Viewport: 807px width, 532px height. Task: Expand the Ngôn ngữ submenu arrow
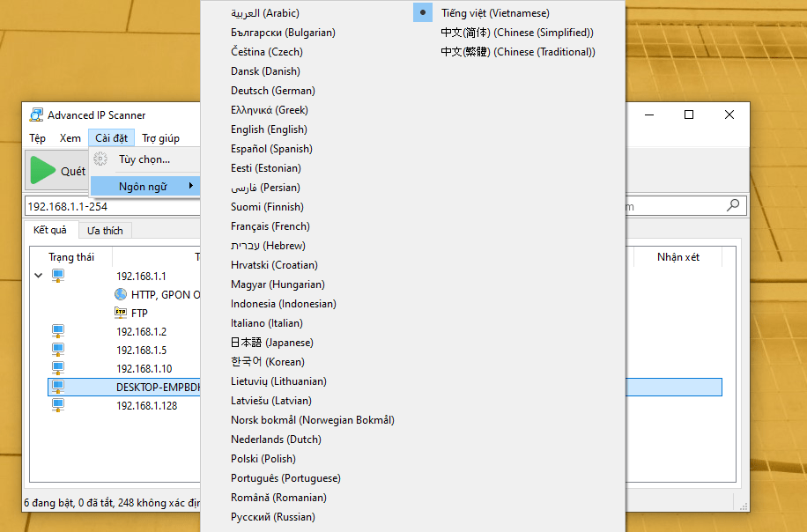click(x=191, y=186)
